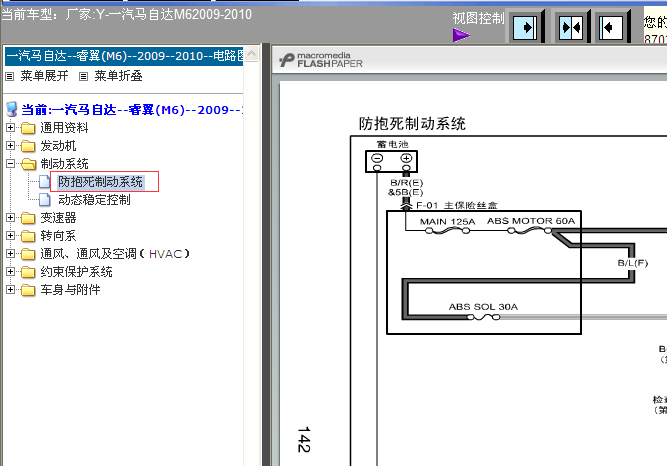Click the battery negative terminal symbol

tap(377, 158)
